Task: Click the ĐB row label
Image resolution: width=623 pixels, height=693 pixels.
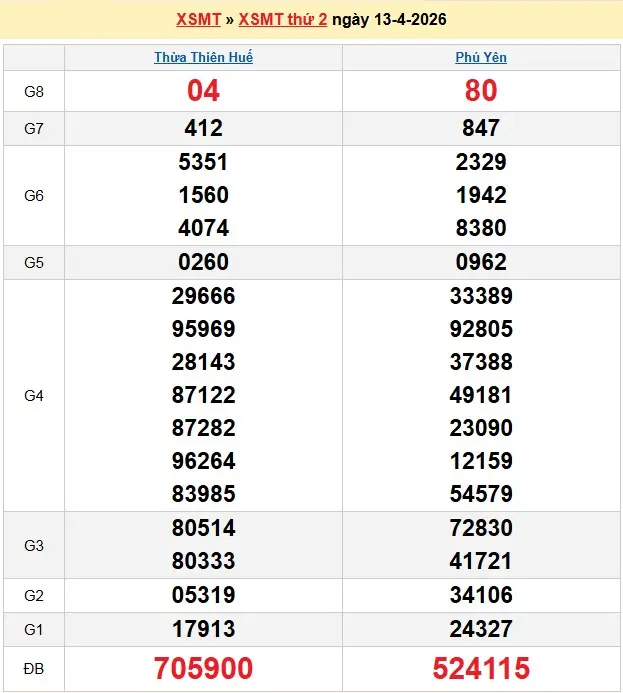Action: click(x=34, y=668)
